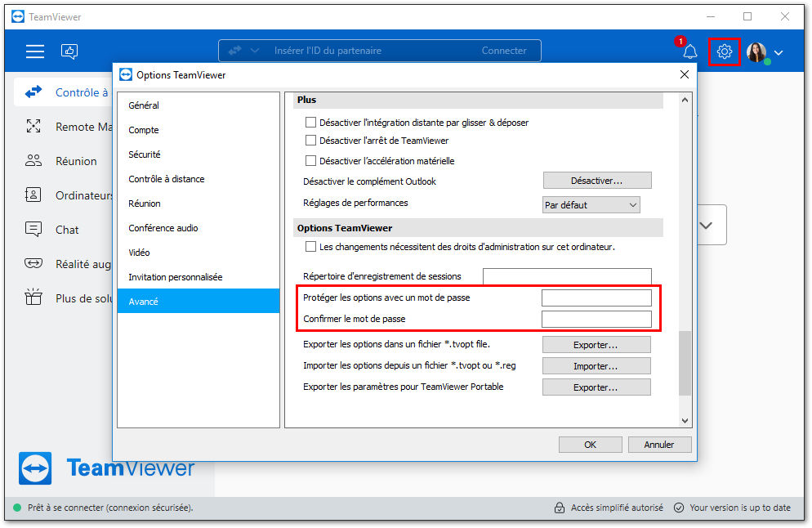Open the Réglages de performances dropdown
812x528 pixels.
(x=591, y=205)
